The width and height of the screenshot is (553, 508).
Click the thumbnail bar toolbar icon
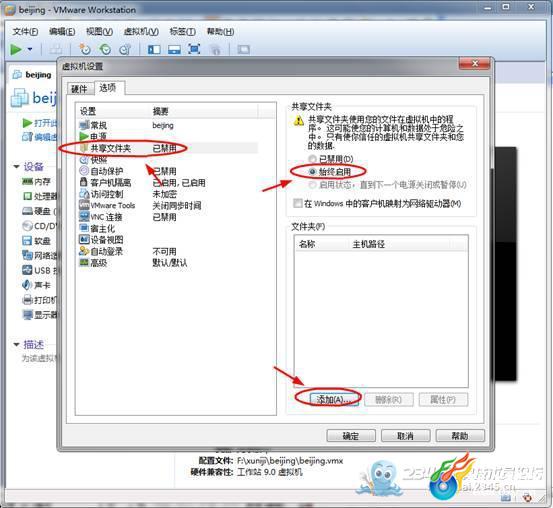(174, 49)
